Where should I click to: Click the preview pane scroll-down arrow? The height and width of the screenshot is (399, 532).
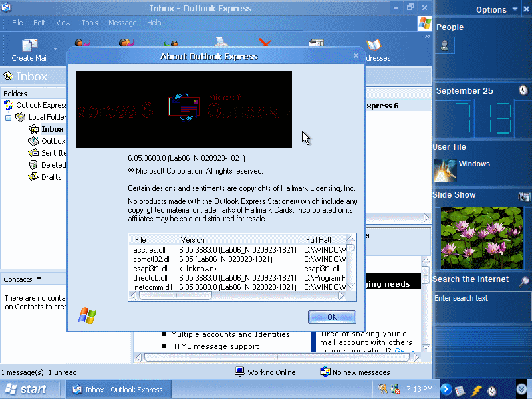(x=426, y=347)
